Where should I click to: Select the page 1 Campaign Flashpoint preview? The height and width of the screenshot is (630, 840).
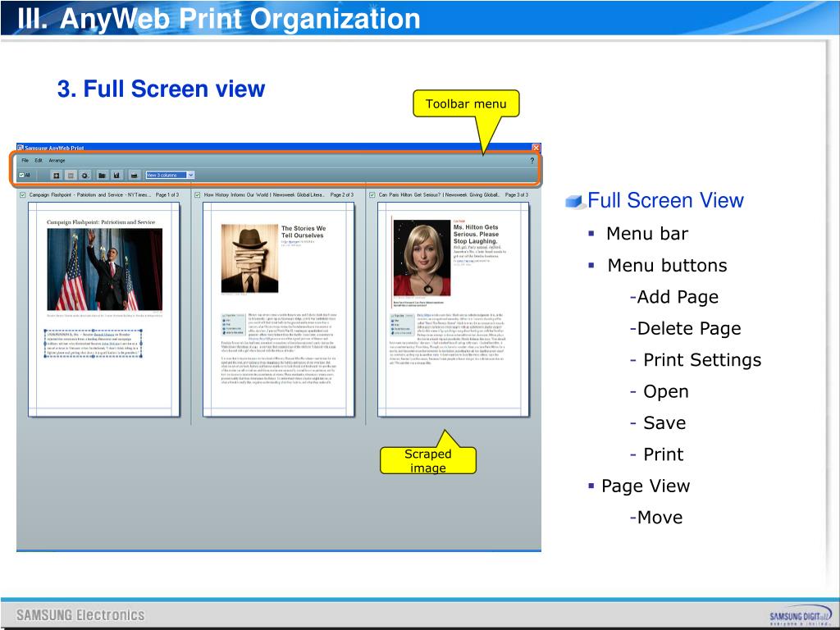click(x=103, y=309)
